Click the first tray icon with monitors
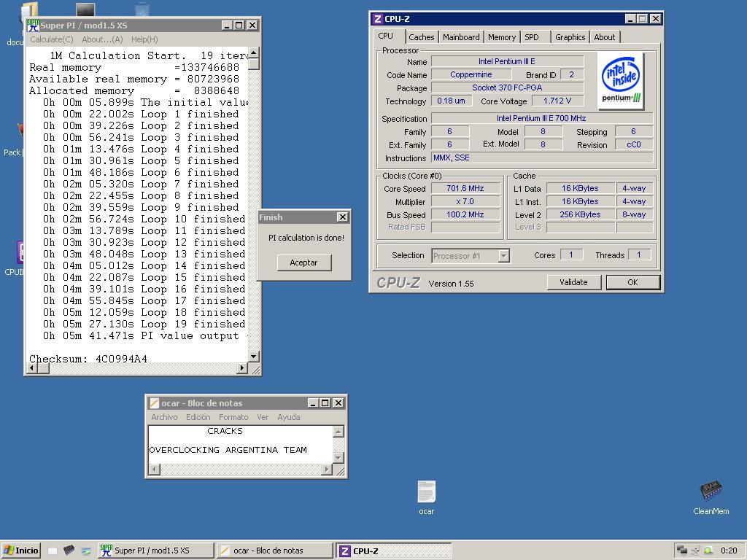Viewport: 747px width, 560px height. (682, 551)
